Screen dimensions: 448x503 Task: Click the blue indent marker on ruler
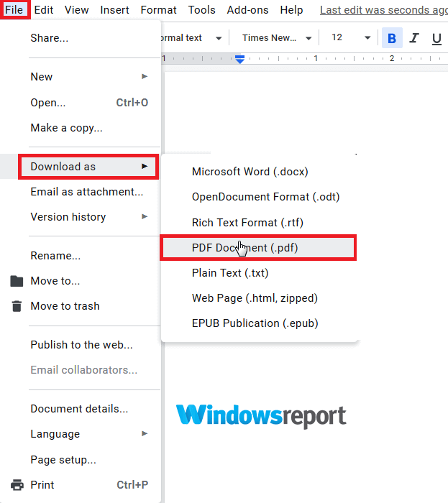point(239,59)
